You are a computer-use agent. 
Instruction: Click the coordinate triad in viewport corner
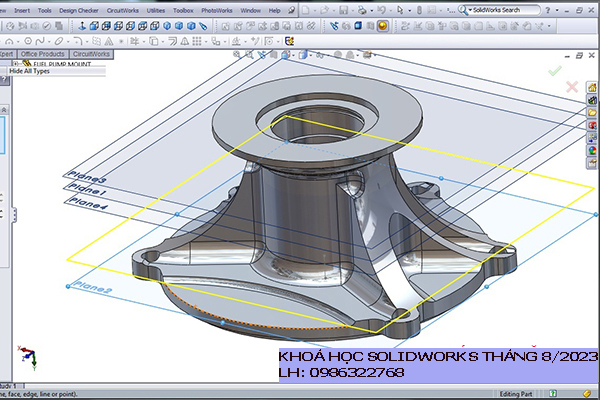point(28,357)
